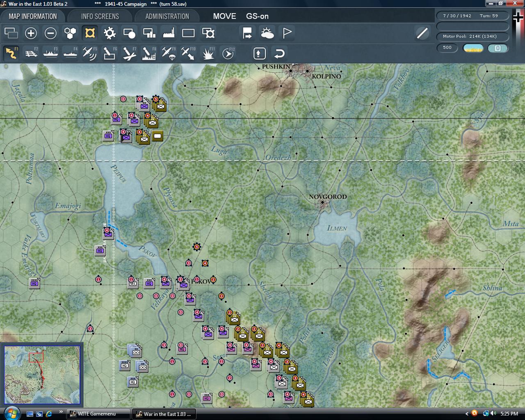Screen dimensions: 525x420
Task: Select Move mode (F1)
Action: coord(11,53)
